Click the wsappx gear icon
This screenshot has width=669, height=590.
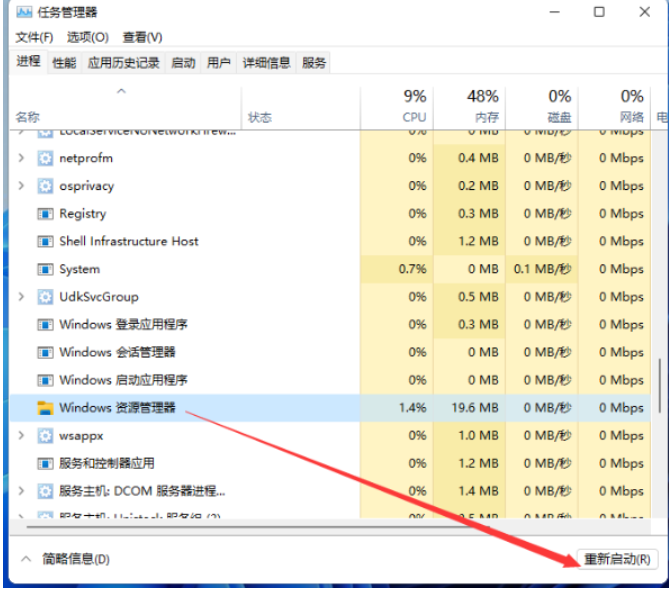[44, 436]
